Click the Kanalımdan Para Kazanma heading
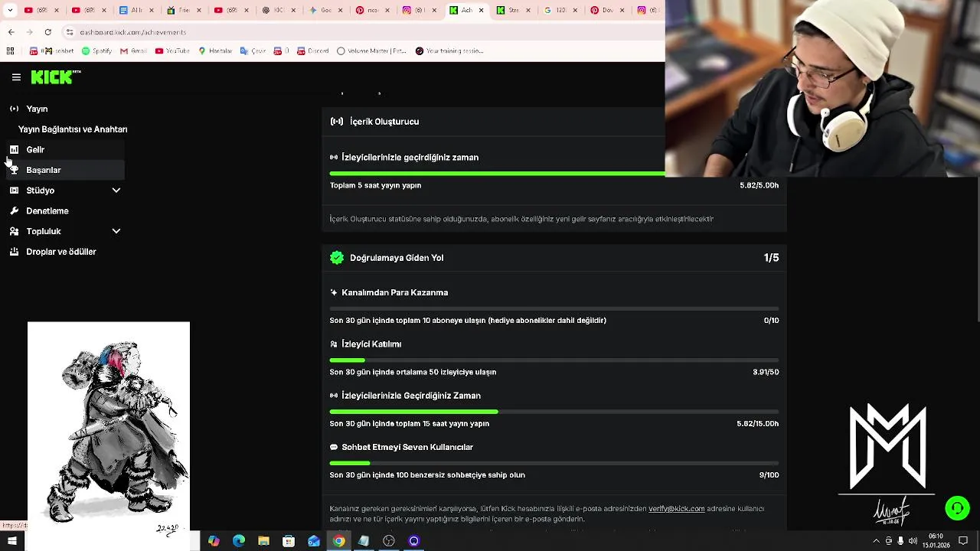Viewport: 980px width, 551px height. (x=394, y=292)
